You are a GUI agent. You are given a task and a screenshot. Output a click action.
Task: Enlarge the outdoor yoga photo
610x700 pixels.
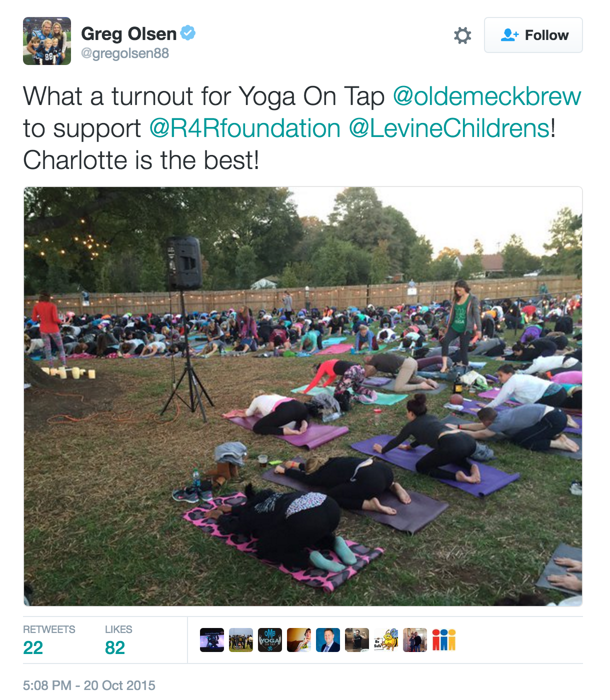(x=303, y=396)
